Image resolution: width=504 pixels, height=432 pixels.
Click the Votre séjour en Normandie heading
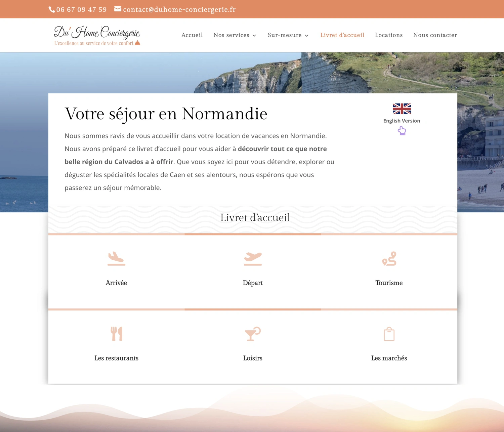[x=166, y=114]
